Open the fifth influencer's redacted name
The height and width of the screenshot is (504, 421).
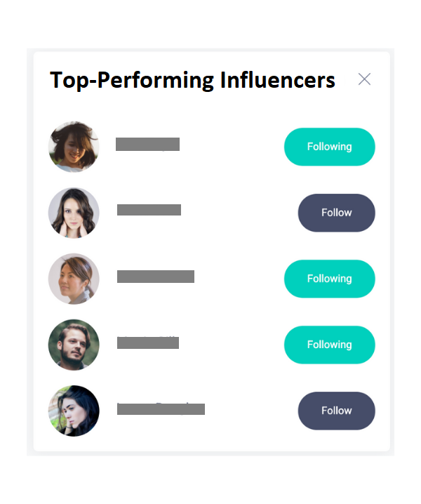coord(161,409)
